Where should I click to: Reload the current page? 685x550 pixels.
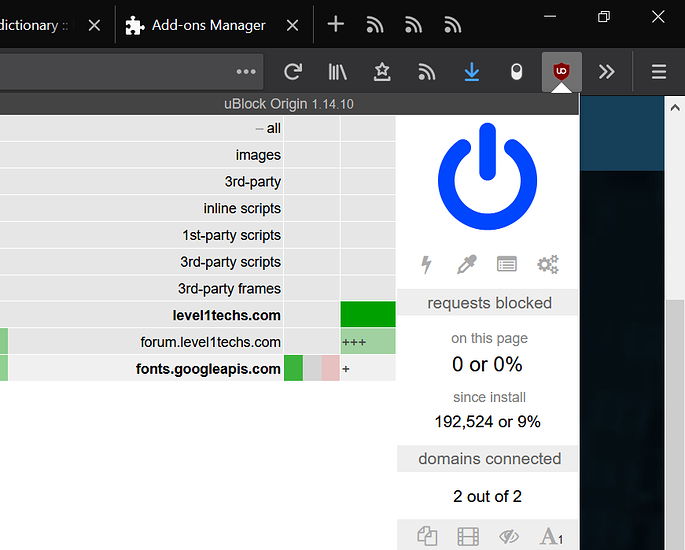[293, 72]
